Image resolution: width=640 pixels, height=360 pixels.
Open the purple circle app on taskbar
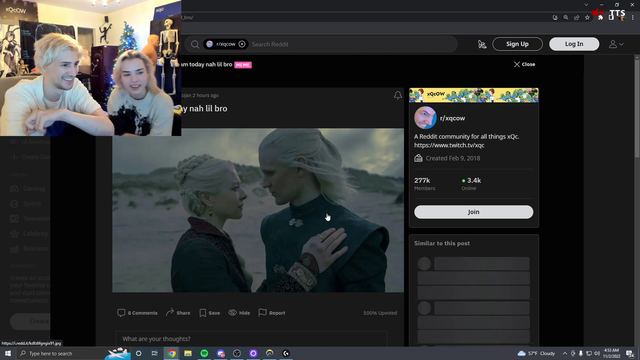pos(253,353)
